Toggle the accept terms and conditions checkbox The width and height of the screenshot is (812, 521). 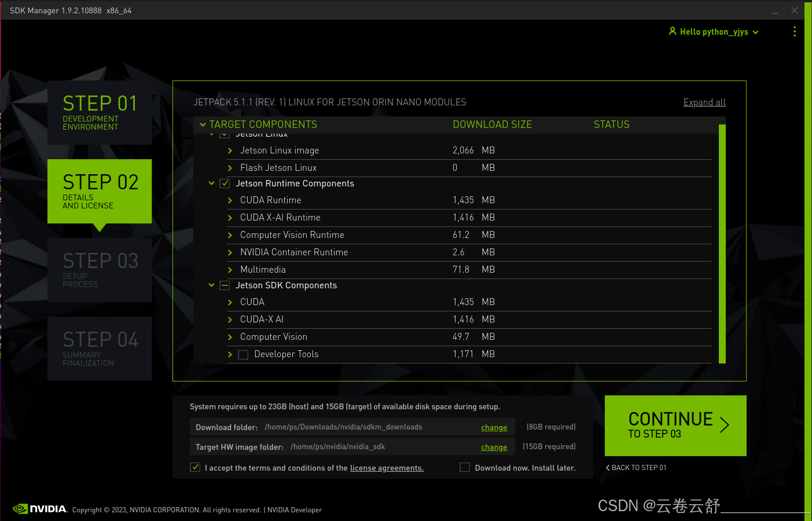(x=195, y=467)
